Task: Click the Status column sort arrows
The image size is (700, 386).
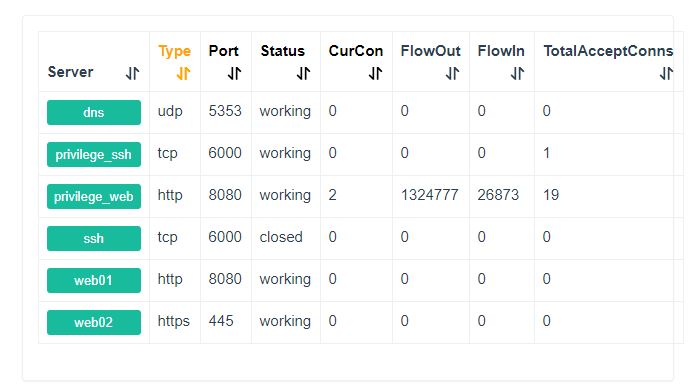Action: click(304, 73)
